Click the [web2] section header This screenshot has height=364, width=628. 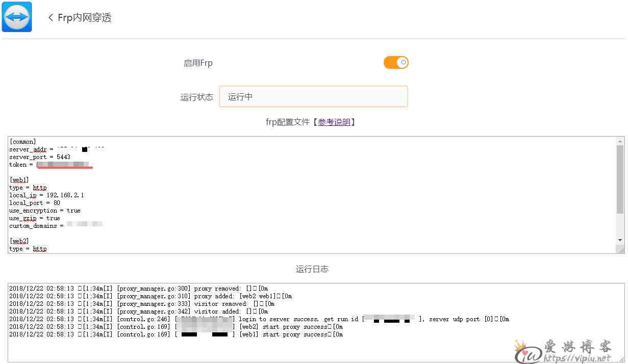tap(19, 241)
